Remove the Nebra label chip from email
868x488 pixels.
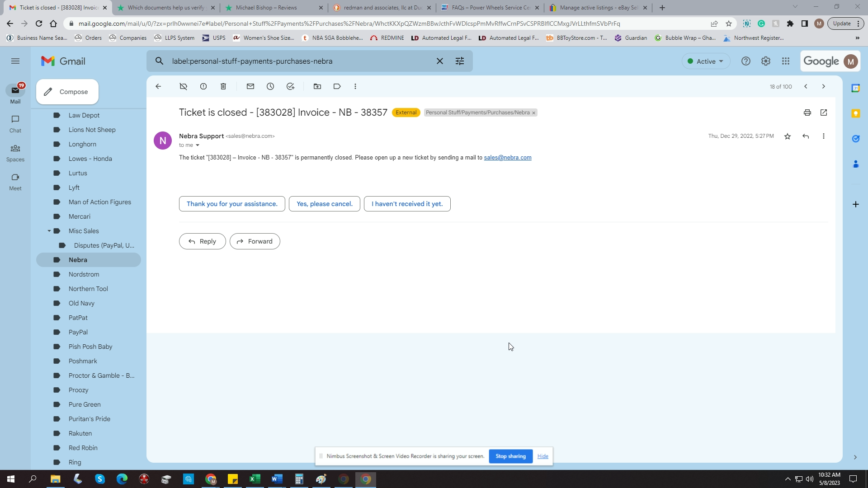pyautogui.click(x=533, y=113)
